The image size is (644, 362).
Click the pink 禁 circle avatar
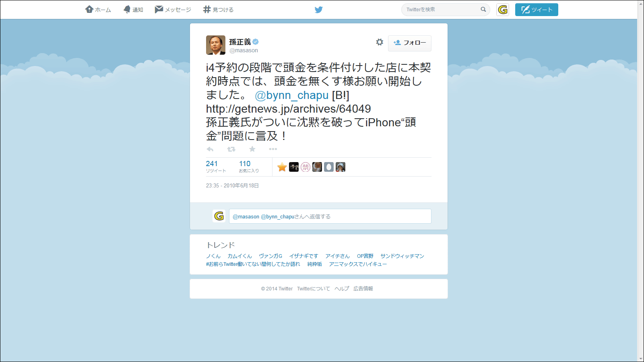(305, 167)
